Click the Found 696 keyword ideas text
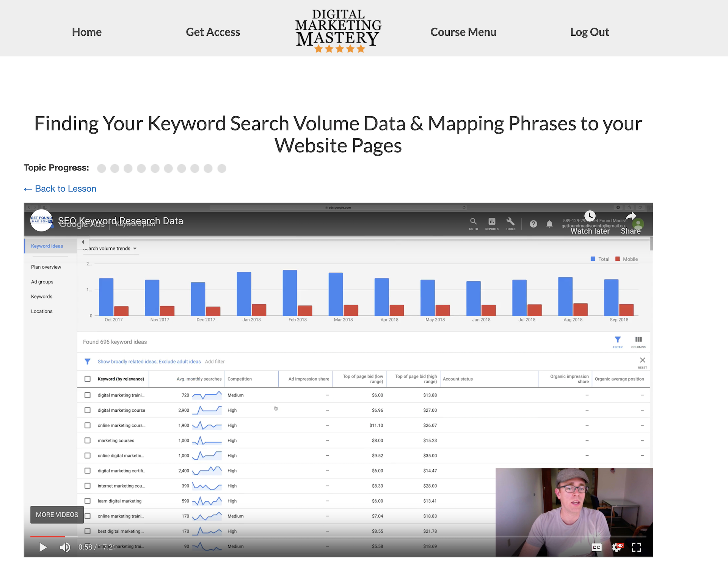This screenshot has width=728, height=565. (x=115, y=342)
